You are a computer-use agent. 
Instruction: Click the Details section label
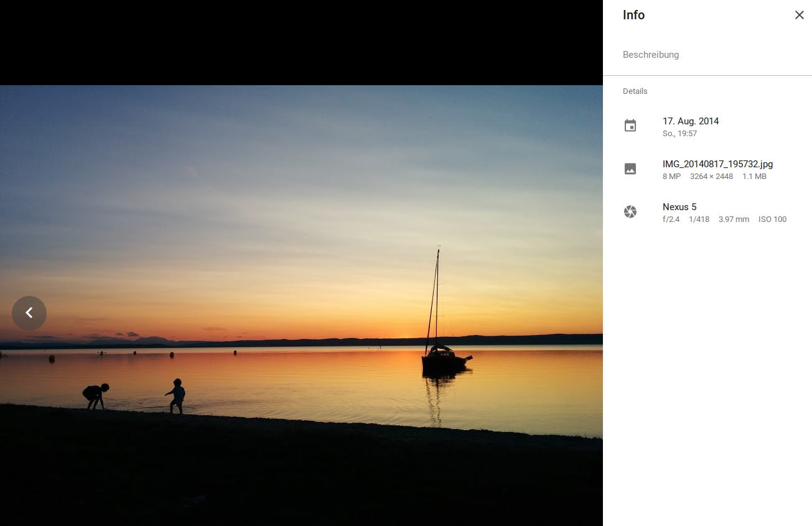coord(635,91)
